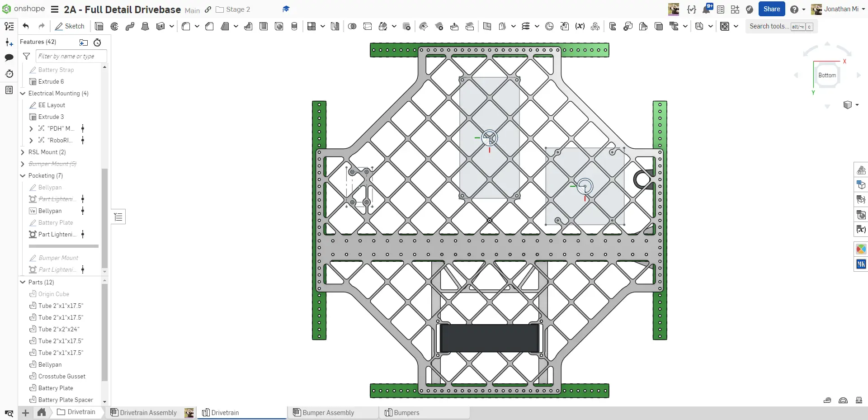The height and width of the screenshot is (420, 868).
Task: Click the Undo arrow
Action: click(26, 26)
